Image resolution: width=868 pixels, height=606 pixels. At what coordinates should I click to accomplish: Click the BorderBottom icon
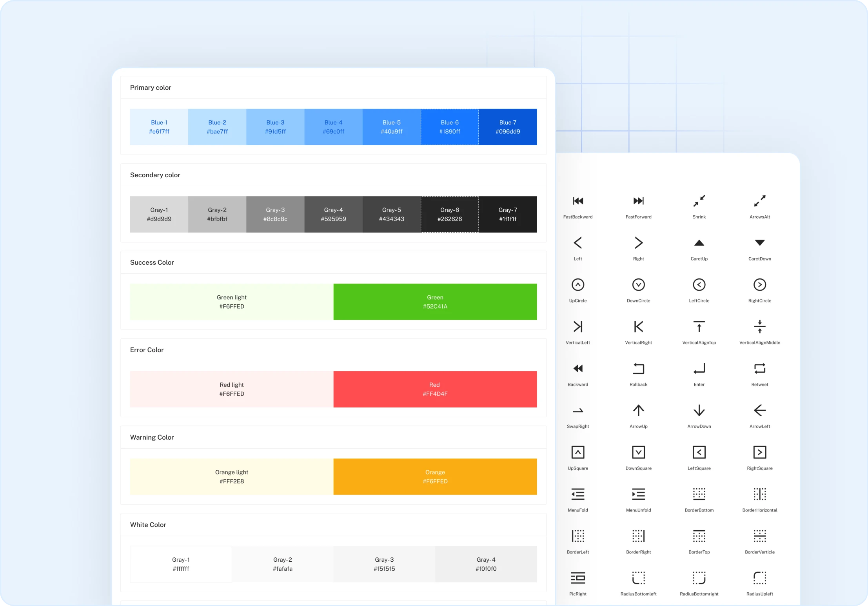pyautogui.click(x=699, y=494)
